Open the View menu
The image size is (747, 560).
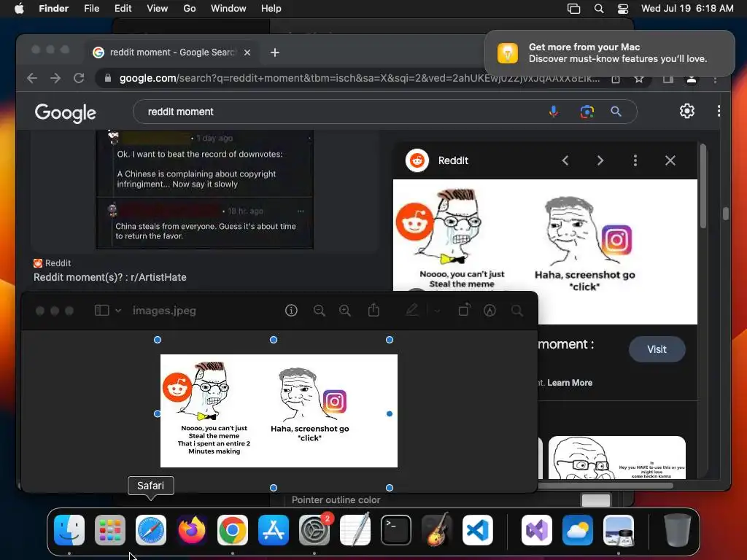click(158, 9)
